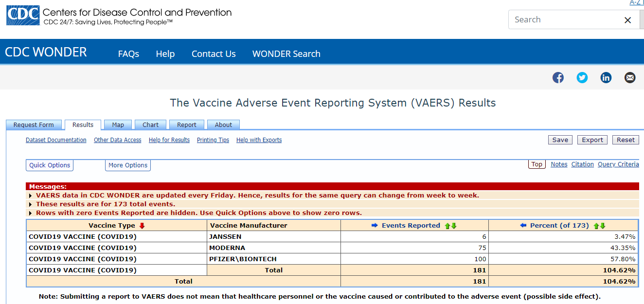The height and width of the screenshot is (304, 644).
Task: Share the page via email icon
Action: (630, 77)
